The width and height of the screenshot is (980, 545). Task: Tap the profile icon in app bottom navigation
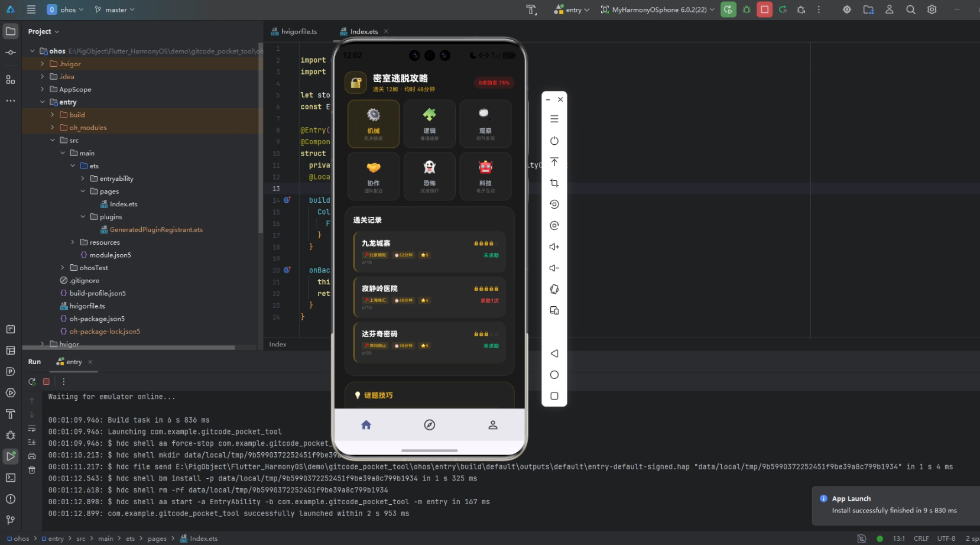tap(493, 425)
